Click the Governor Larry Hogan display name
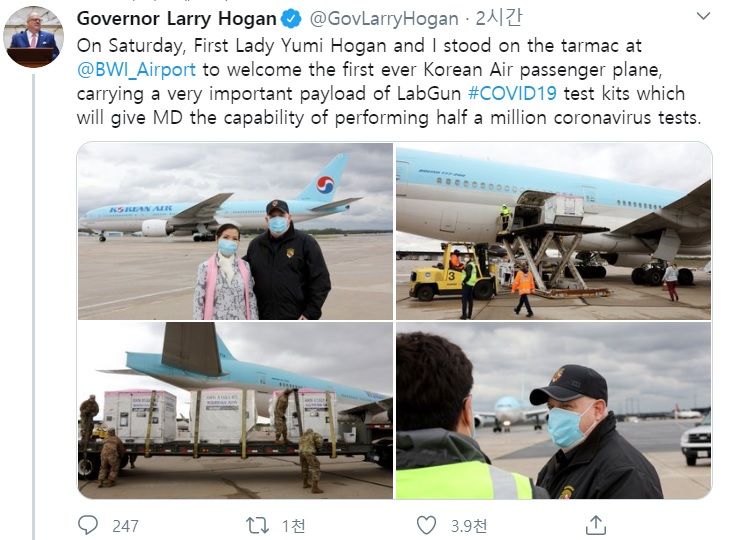Screen dimensions: 742x540 point(177,19)
